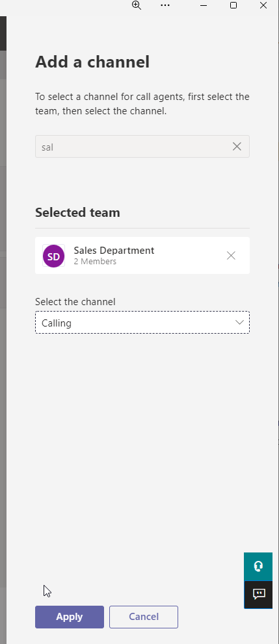Expand the channel list chevron arrow

tap(239, 323)
